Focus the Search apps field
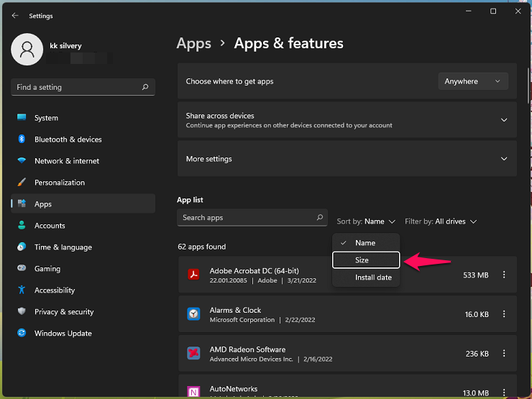 [252, 218]
